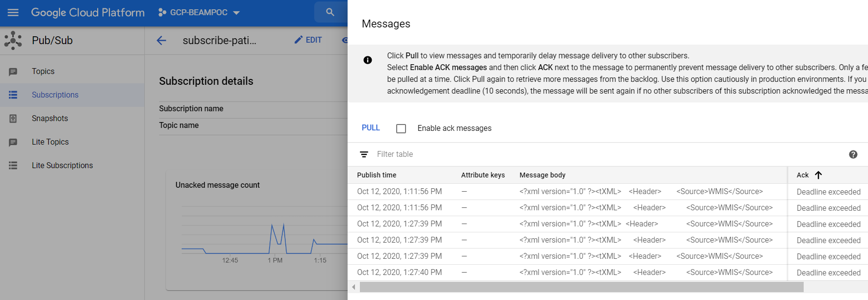
Task: Click the search magnifier icon
Action: point(330,12)
